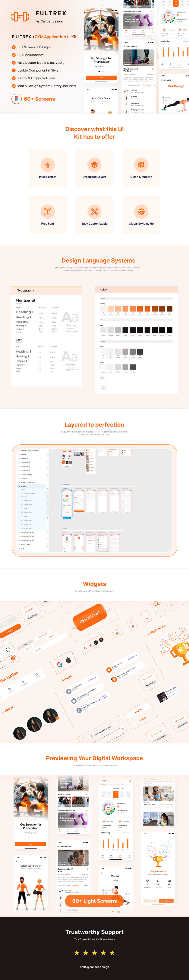Click the View Report button
The height and width of the screenshot is (980, 189).
(x=166, y=901)
